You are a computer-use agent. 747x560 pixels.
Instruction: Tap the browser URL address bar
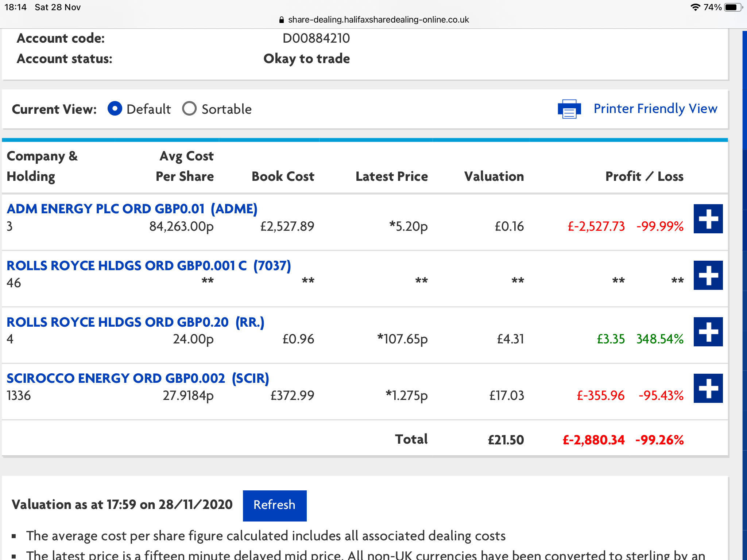[373, 20]
